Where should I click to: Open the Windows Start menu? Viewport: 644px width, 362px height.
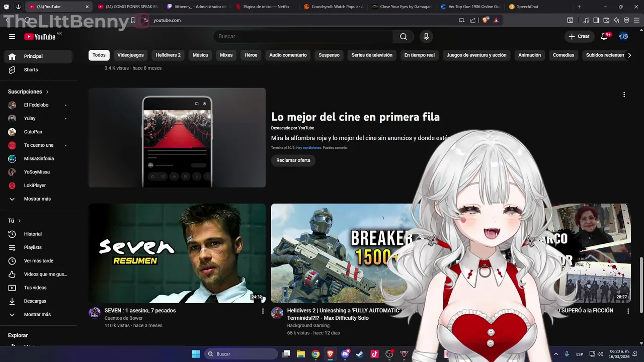[196, 354]
